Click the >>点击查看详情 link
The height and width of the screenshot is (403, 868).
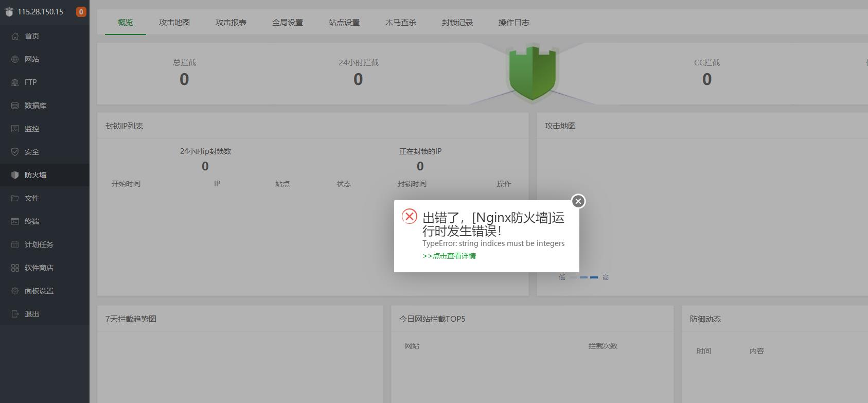click(x=449, y=256)
